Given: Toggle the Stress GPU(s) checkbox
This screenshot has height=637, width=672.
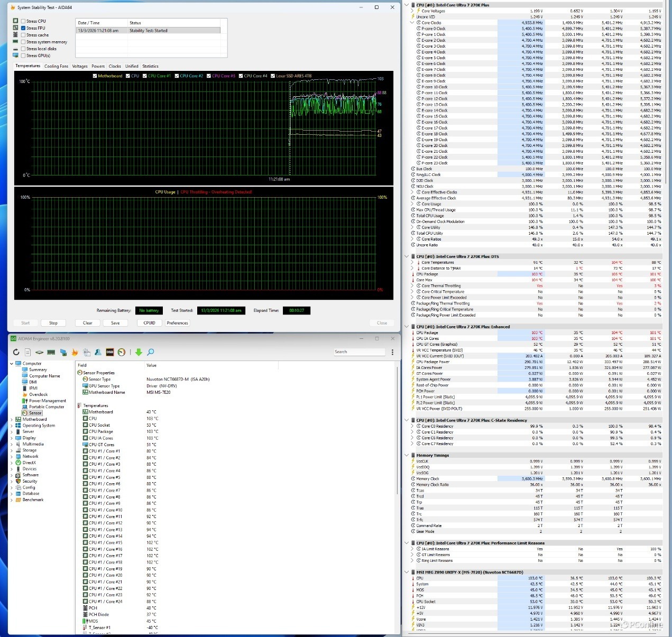Looking at the screenshot, I should (x=23, y=56).
